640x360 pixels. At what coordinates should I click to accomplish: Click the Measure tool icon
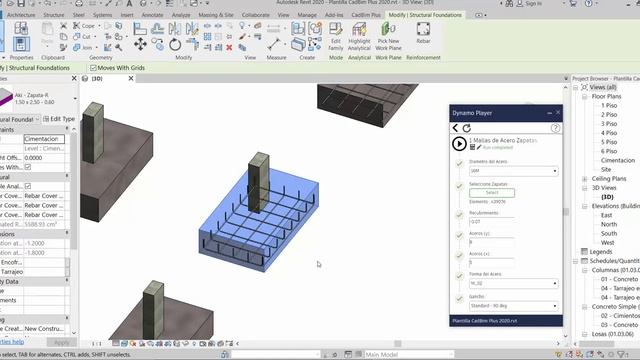274,44
